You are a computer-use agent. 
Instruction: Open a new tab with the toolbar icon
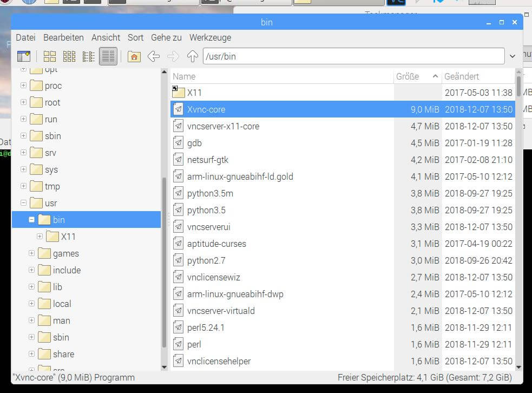tap(24, 56)
